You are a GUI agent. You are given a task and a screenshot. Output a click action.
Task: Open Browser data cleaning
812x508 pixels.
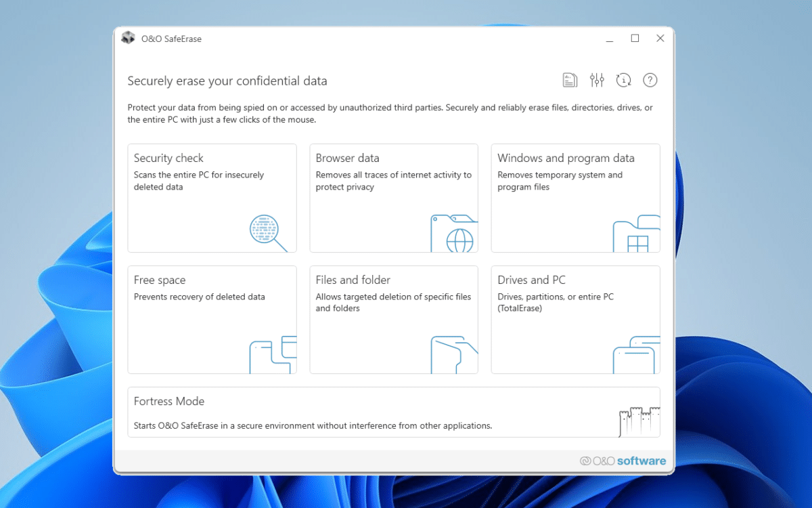coord(394,198)
